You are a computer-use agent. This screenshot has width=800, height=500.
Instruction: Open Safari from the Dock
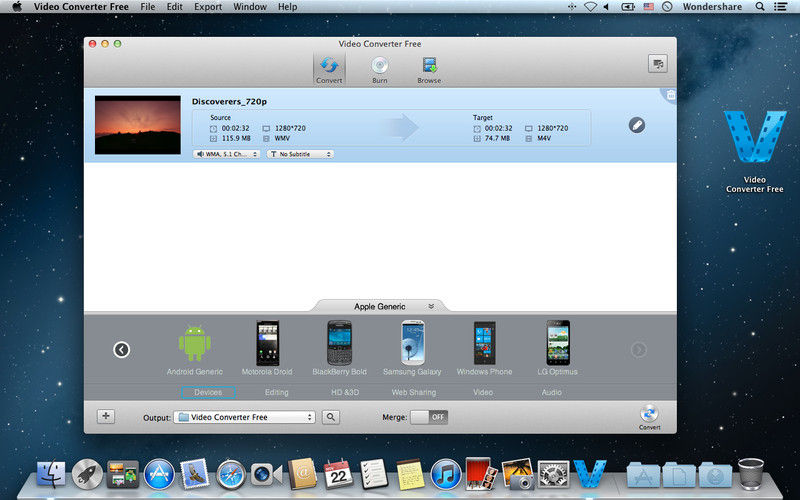(231, 474)
